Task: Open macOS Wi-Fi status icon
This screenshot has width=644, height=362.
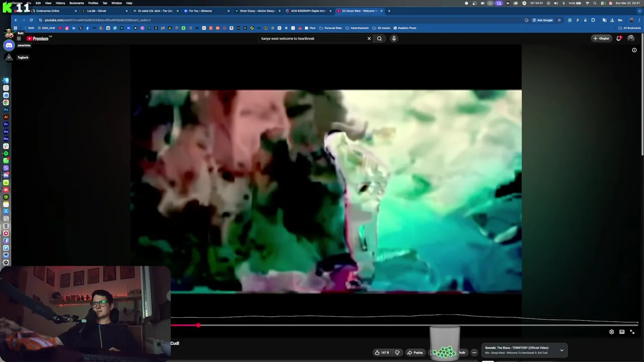Action: (587, 3)
